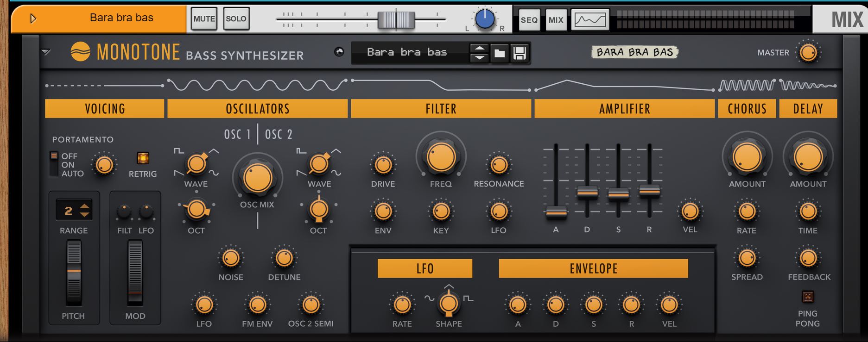Click the amplifier Attack slider
The height and width of the screenshot is (342, 868).
point(556,212)
